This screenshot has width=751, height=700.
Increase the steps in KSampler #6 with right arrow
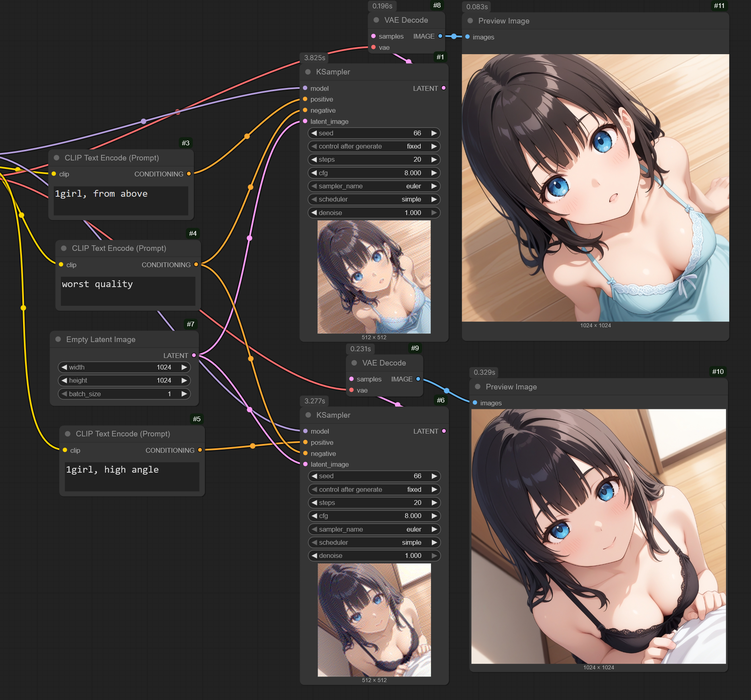(x=434, y=503)
